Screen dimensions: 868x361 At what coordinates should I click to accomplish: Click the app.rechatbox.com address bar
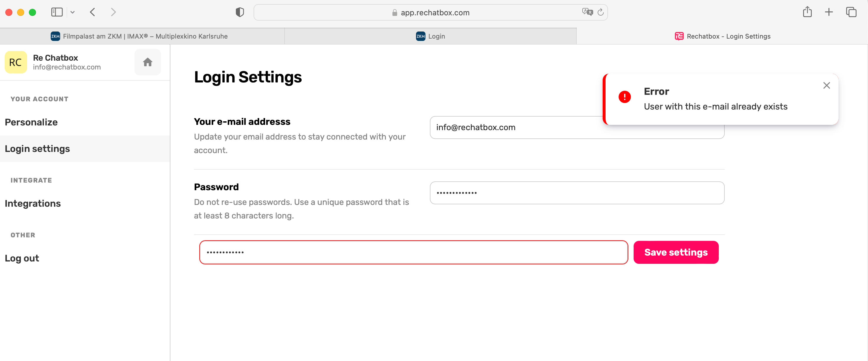click(431, 12)
